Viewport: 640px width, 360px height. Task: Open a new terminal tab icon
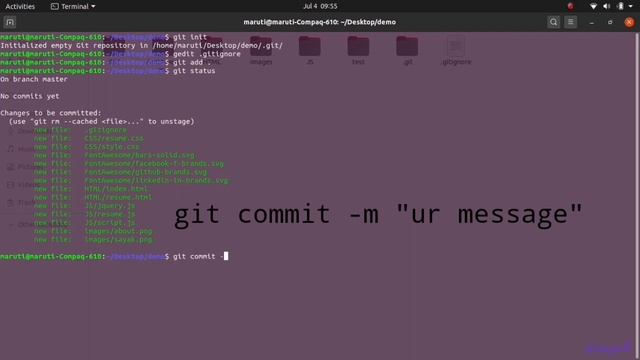coord(10,22)
